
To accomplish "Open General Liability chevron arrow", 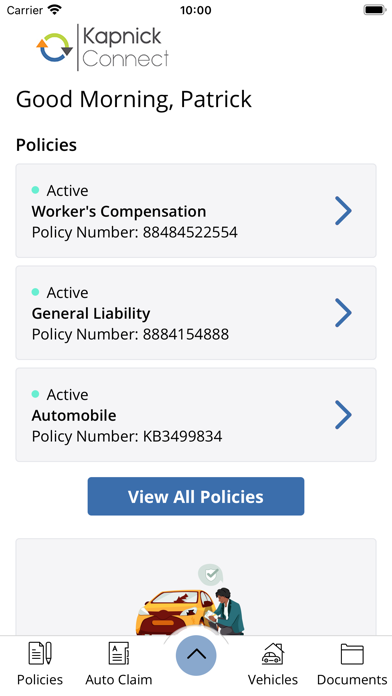I will [x=343, y=313].
